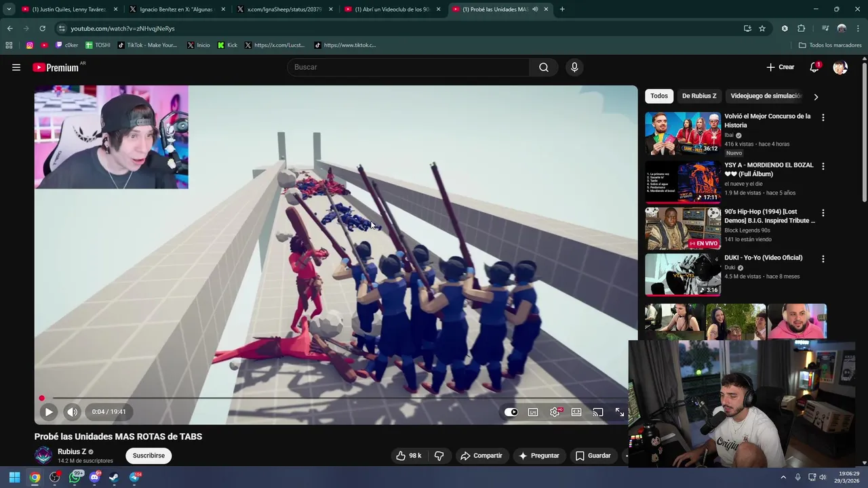Click the search magnifier button
This screenshot has width=868, height=488.
tap(544, 67)
